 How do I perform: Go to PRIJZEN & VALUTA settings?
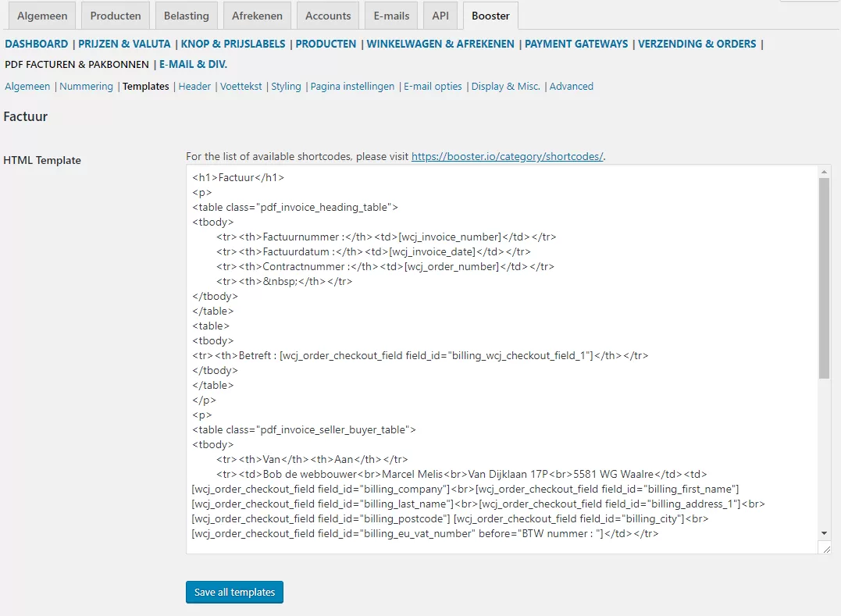pyautogui.click(x=124, y=44)
